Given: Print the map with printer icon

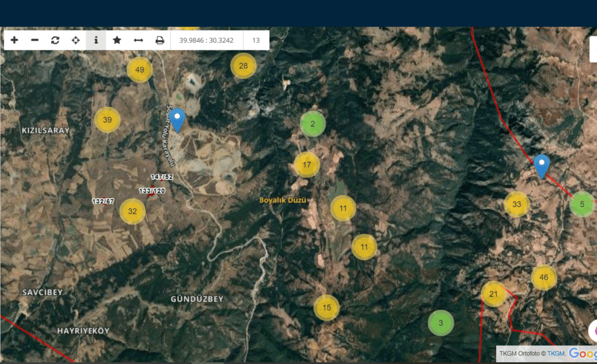Looking at the screenshot, I should point(160,40).
